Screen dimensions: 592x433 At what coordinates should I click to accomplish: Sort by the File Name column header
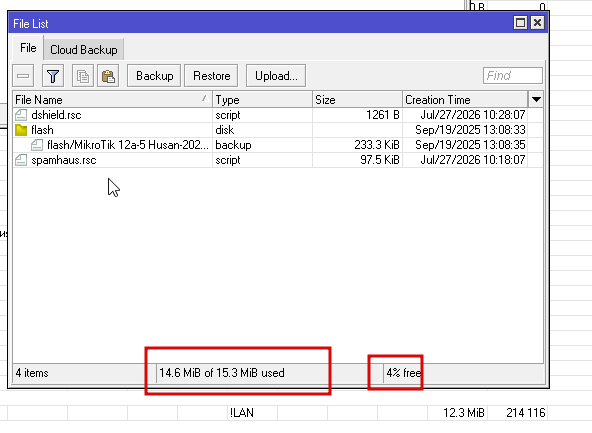tap(113, 100)
